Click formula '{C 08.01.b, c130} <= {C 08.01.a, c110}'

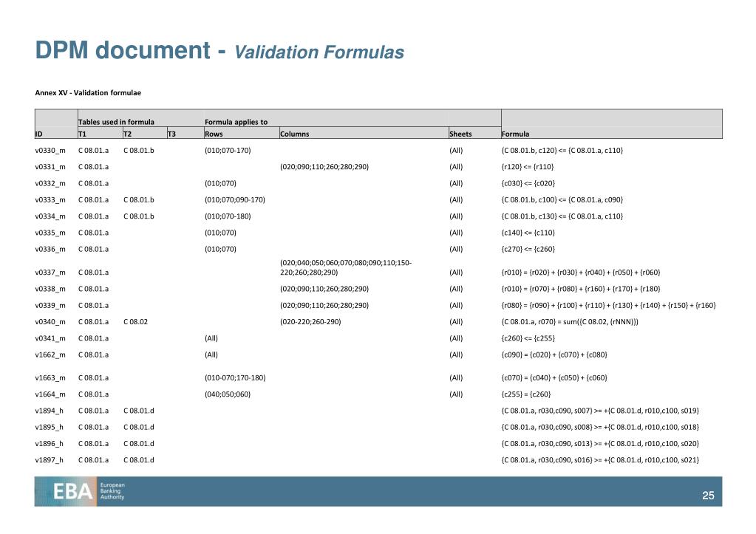point(562,216)
